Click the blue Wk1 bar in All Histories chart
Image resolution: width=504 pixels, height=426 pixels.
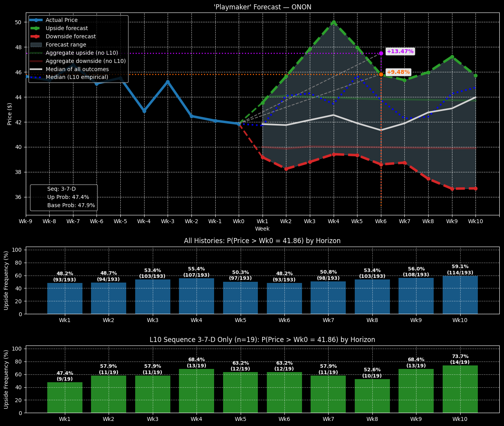[x=65, y=299]
